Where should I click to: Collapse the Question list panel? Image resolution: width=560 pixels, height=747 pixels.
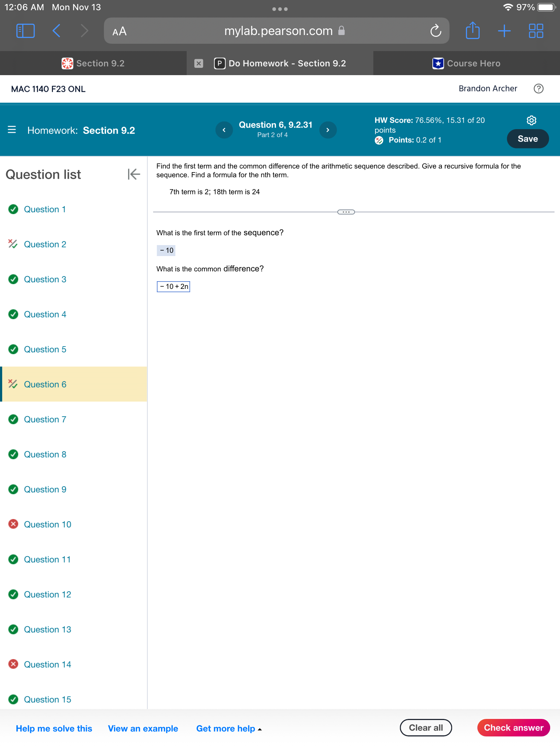click(134, 174)
